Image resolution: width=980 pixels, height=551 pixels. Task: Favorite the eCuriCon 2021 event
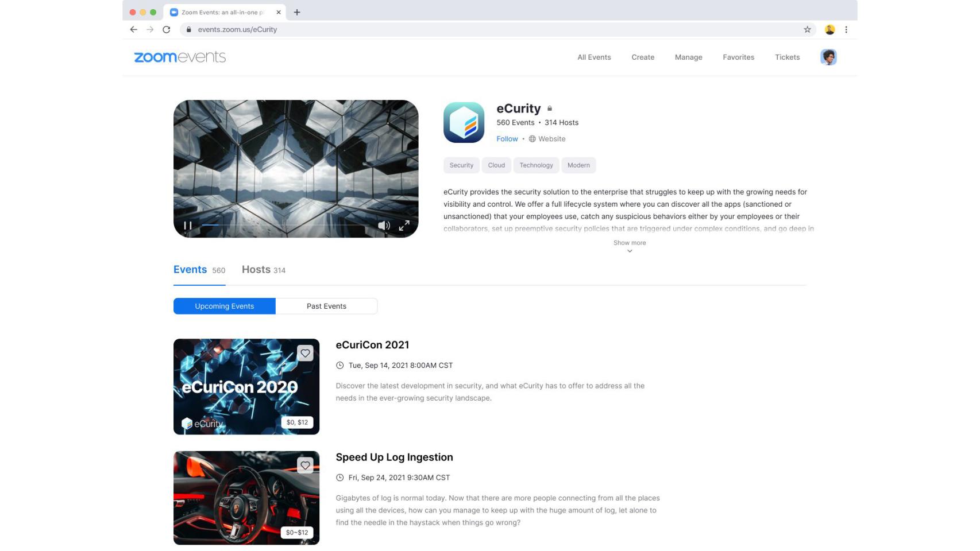(305, 353)
